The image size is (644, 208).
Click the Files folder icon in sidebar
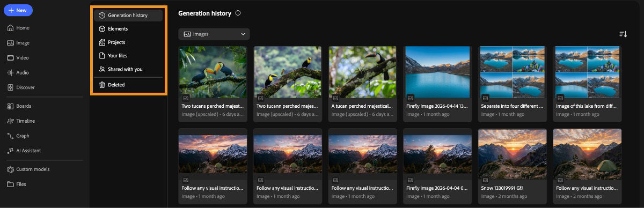click(10, 184)
